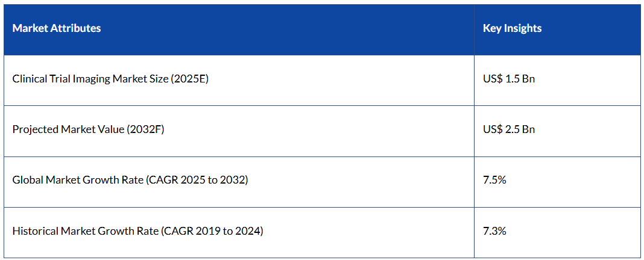Click the 7.5% growth rate value
Screen dimensions: 644x260
pyautogui.click(x=494, y=180)
